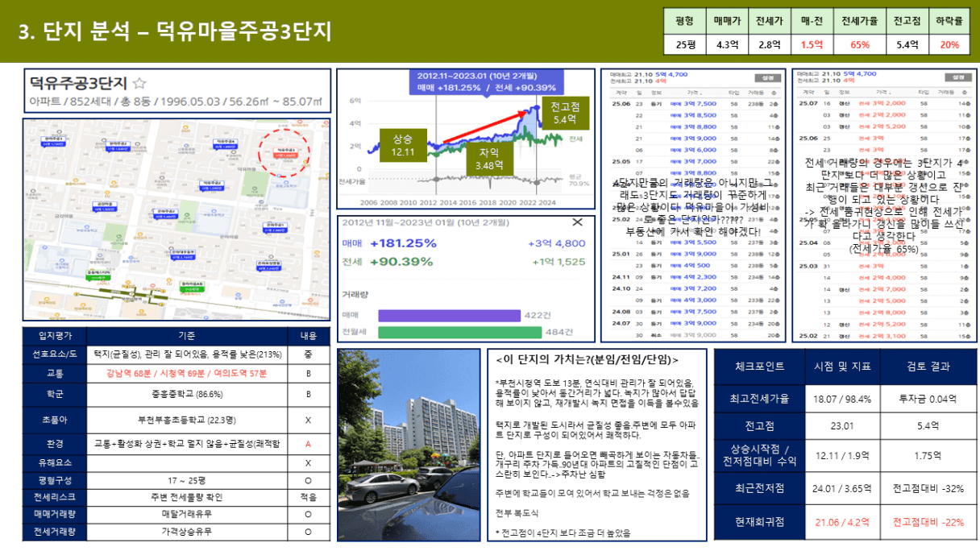Click the '전세 2억 3,100' transaction row
The image size is (980, 551).
884,335
